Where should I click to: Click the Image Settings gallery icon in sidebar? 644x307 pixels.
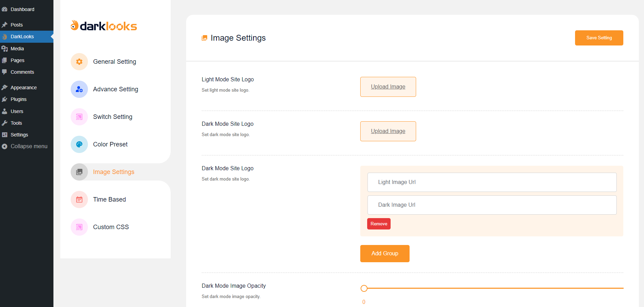(79, 172)
